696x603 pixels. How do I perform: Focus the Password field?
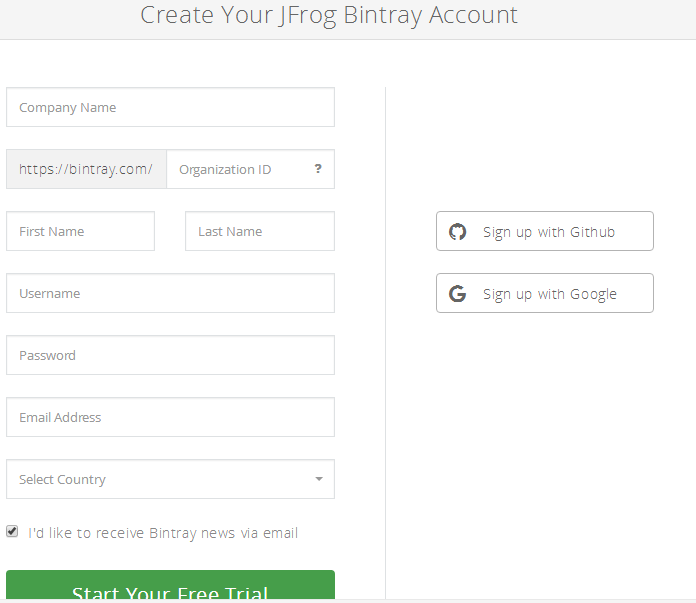[170, 355]
